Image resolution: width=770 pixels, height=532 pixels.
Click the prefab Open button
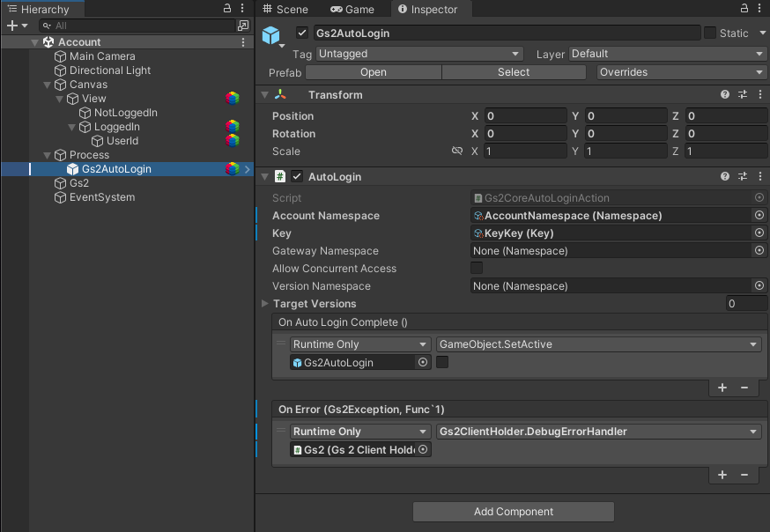(374, 72)
